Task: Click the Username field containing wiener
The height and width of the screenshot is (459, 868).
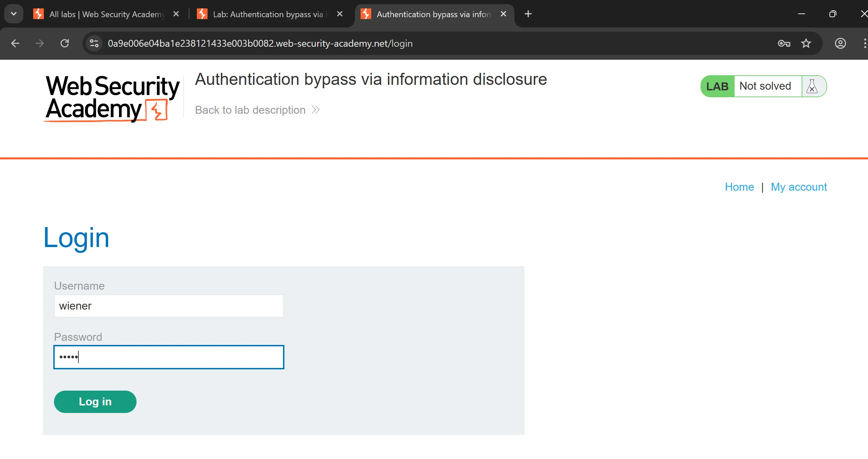Action: click(169, 306)
